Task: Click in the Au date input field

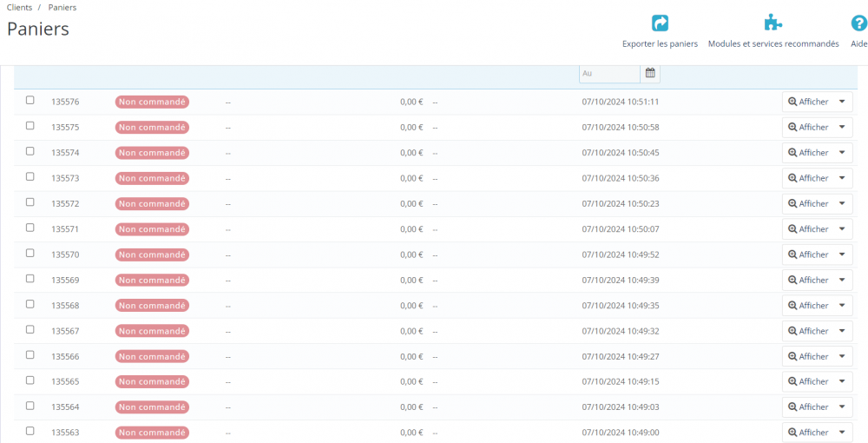Action: (609, 73)
